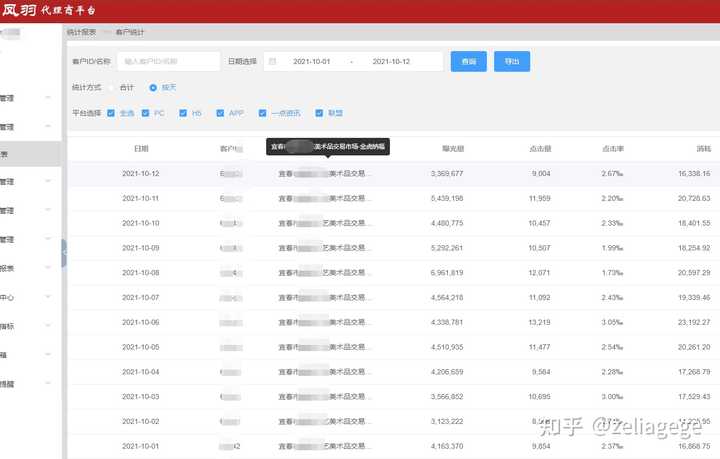Click the date cell 2021-10-01 in table
This screenshot has height=459, width=720.
tap(141, 446)
